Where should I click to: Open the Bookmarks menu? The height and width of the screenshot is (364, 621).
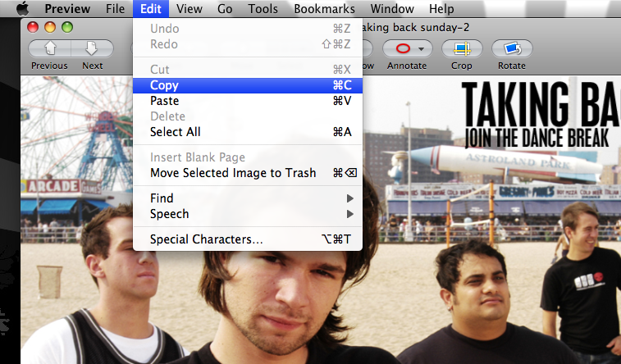(324, 8)
